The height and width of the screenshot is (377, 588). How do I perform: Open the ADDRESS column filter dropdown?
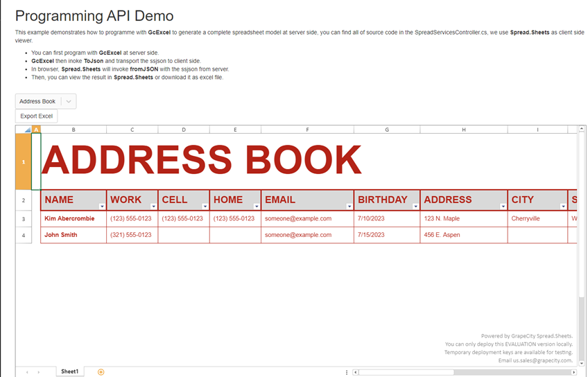tap(503, 207)
